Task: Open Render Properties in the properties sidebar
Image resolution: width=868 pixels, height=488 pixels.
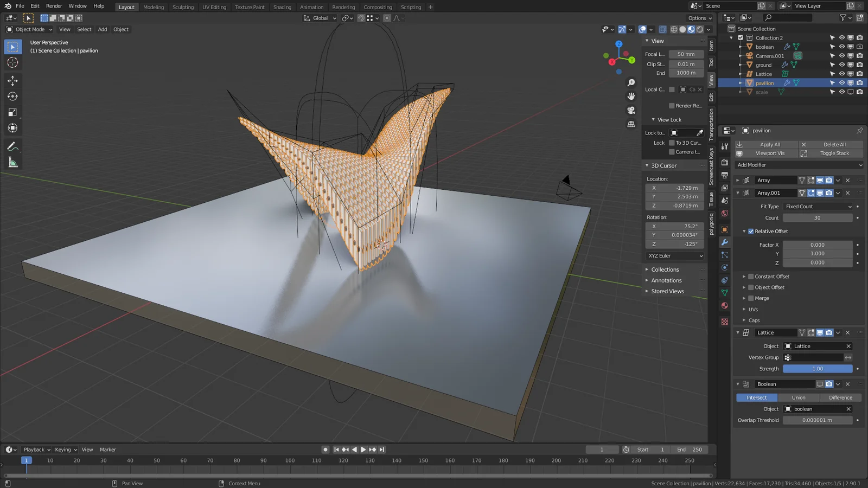Action: pos(724,162)
